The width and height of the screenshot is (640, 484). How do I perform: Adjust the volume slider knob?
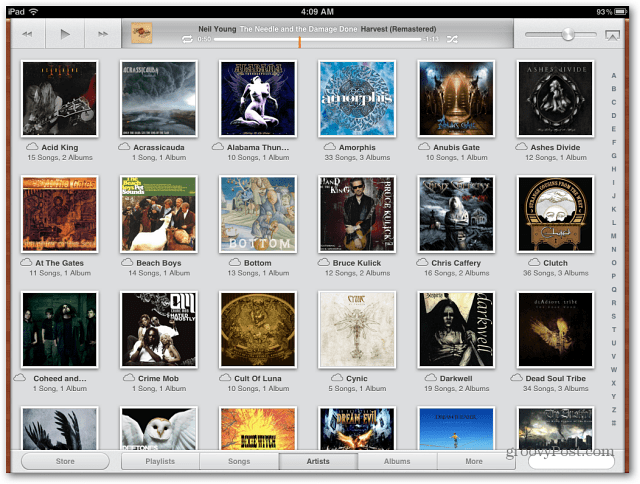(568, 34)
